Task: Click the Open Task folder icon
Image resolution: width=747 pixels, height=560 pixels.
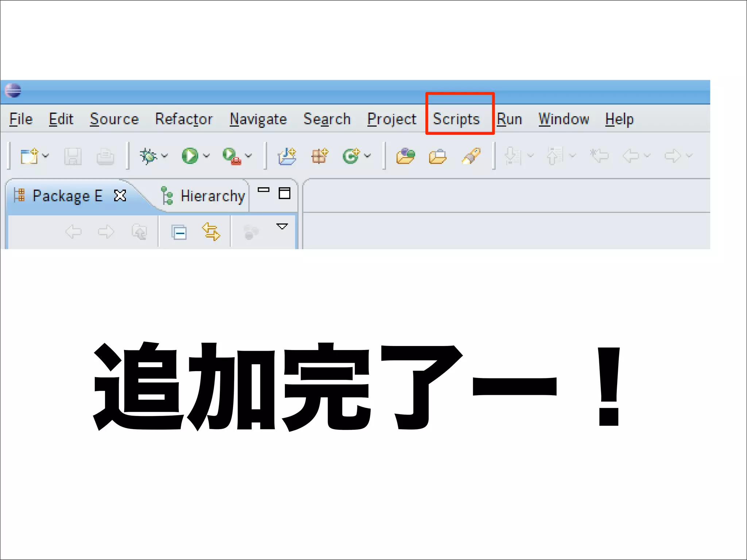Action: (x=438, y=156)
